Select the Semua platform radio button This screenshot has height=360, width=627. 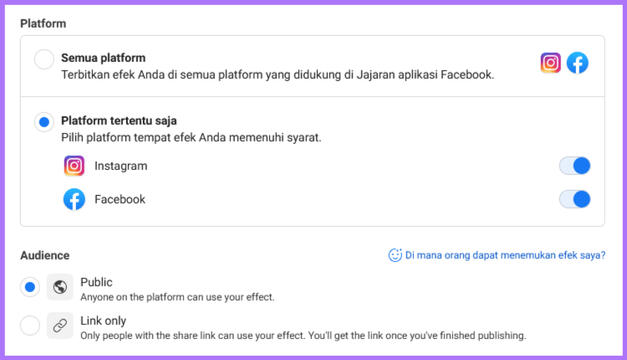coord(44,59)
